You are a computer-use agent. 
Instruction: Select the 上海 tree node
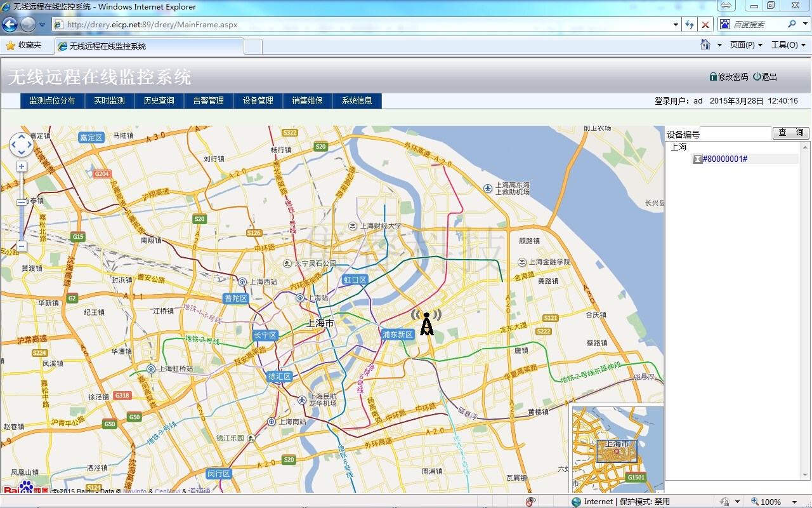point(679,147)
